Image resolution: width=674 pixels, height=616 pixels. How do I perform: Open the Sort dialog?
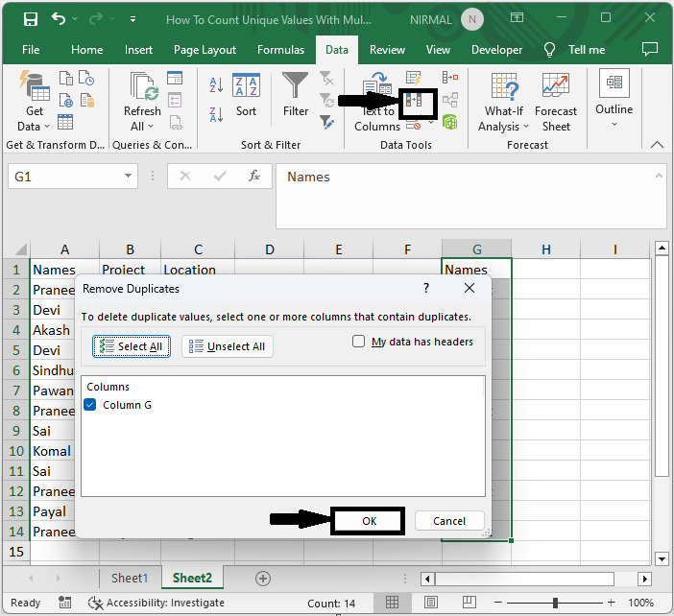click(x=246, y=94)
